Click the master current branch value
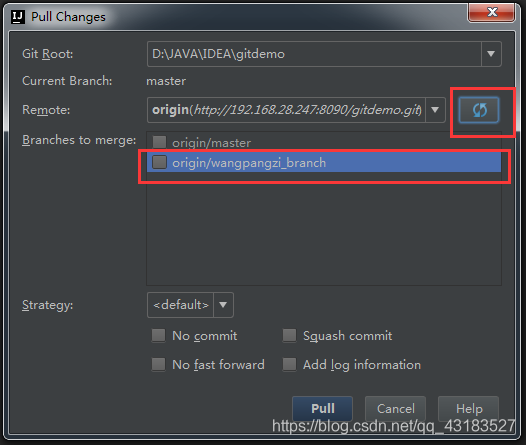The height and width of the screenshot is (445, 526). pyautogui.click(x=166, y=81)
